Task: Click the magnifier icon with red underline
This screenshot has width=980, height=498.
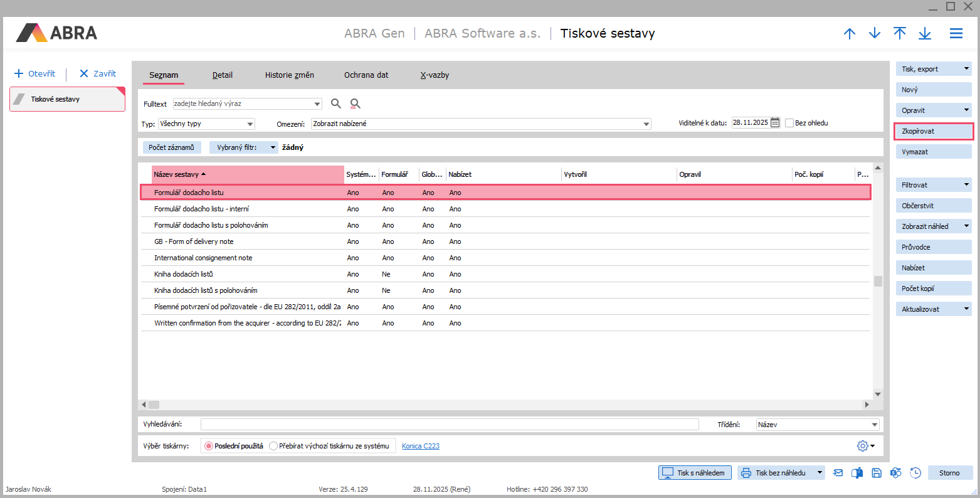Action: click(x=356, y=103)
